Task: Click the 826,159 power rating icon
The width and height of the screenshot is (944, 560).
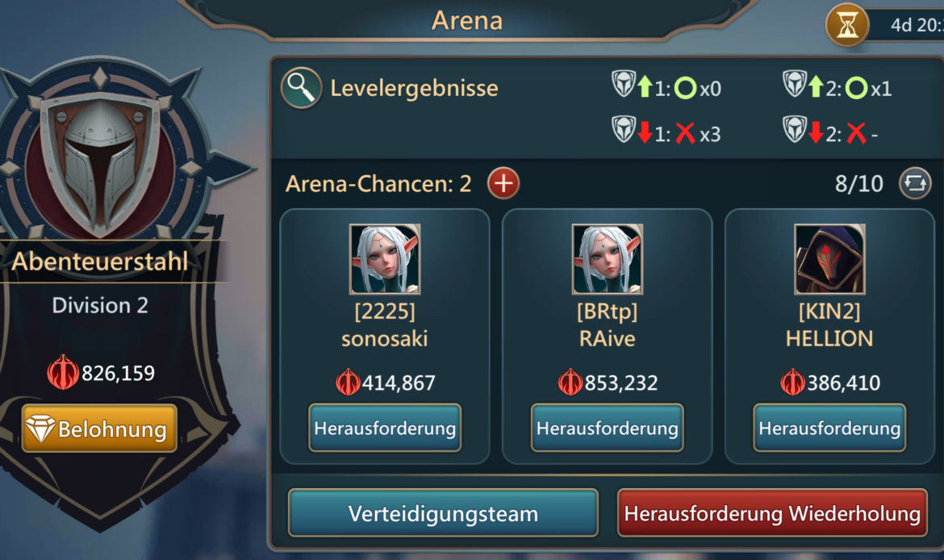Action: (x=63, y=373)
